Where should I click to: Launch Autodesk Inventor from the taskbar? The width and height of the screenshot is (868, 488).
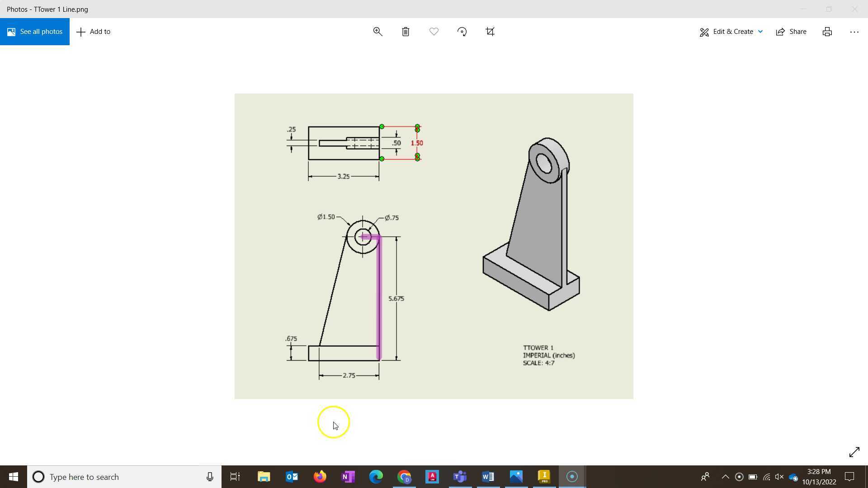click(x=544, y=477)
